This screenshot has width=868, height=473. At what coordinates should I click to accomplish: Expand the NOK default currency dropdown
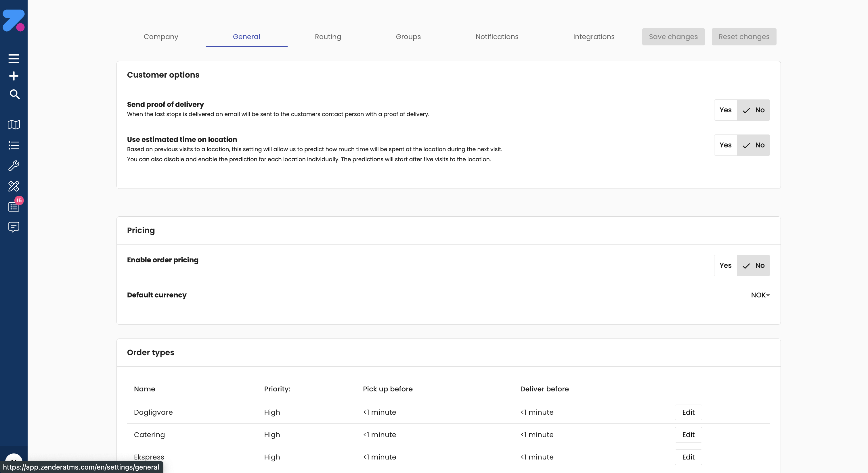tap(760, 295)
